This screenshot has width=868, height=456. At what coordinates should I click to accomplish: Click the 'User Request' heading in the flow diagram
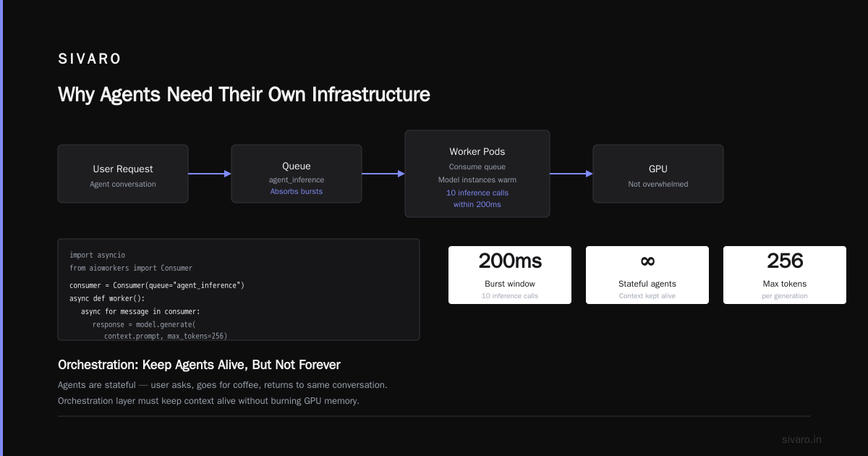[123, 169]
